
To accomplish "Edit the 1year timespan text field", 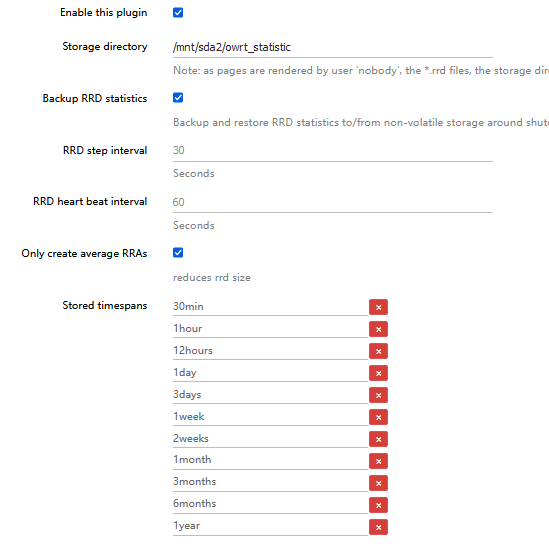I will tap(270, 527).
